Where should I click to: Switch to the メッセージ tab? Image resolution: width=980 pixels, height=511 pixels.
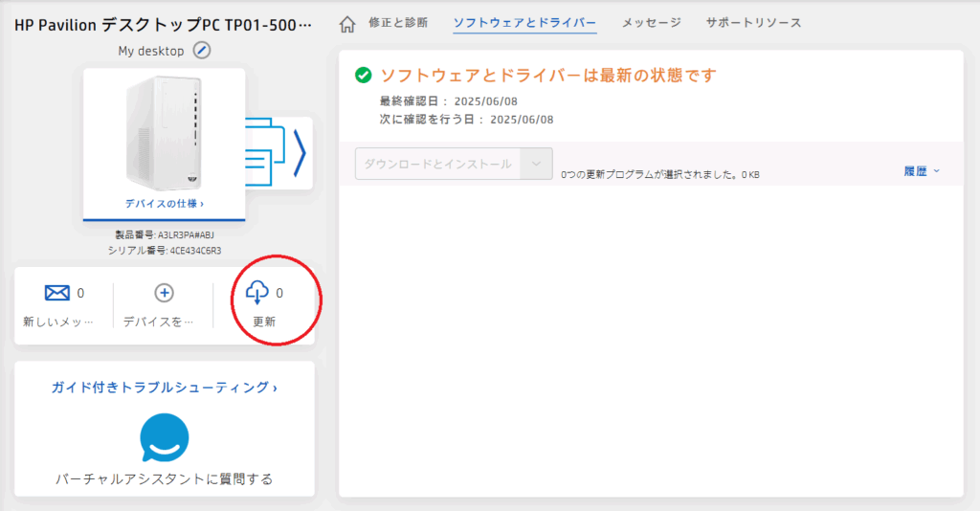coord(651,23)
